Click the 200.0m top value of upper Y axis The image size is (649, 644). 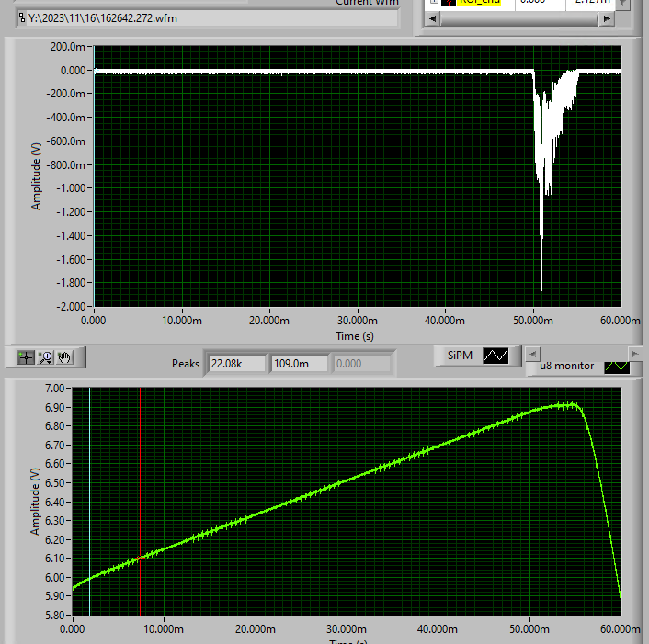click(x=68, y=47)
